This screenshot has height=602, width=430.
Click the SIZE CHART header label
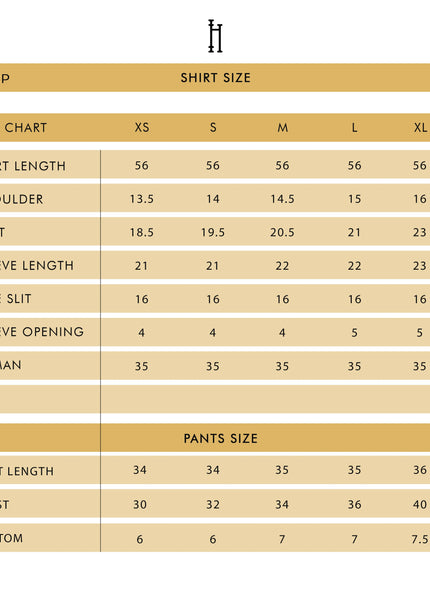click(23, 127)
